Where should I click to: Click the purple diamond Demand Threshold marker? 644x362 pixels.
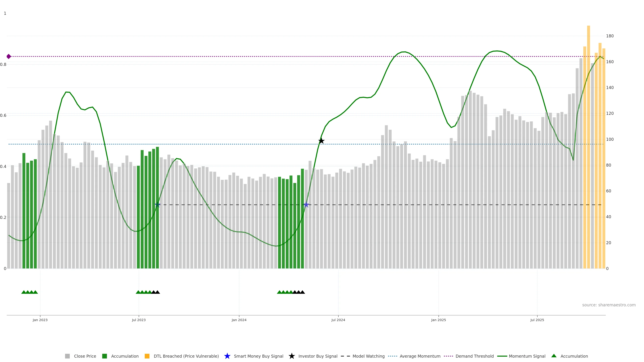pyautogui.click(x=9, y=56)
